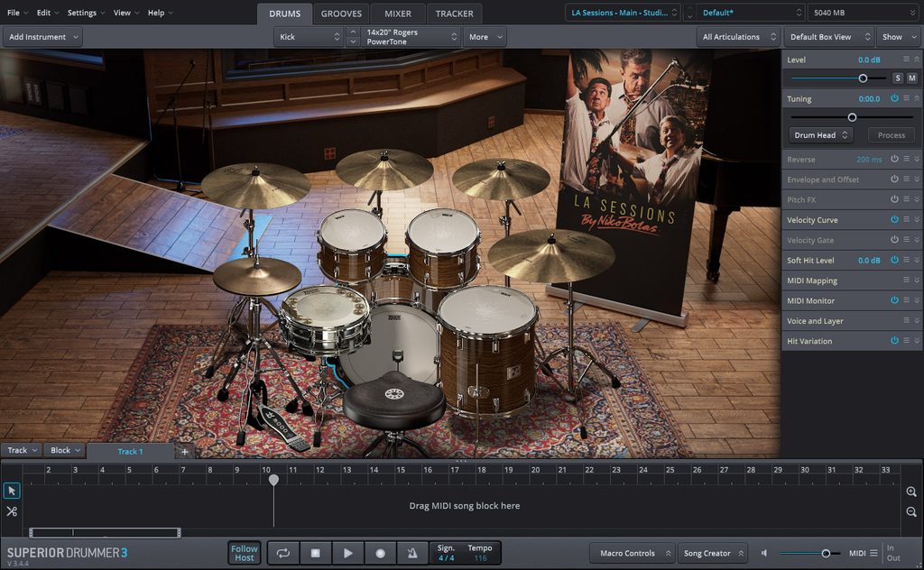Open the Default* preset dropdown
Screen dimensions: 924x570
click(752, 13)
